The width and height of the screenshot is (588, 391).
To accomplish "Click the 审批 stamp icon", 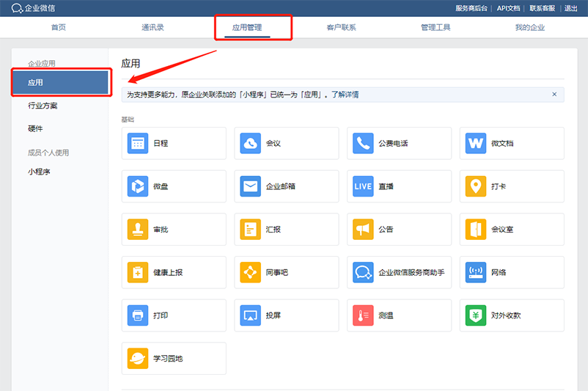I will (138, 230).
